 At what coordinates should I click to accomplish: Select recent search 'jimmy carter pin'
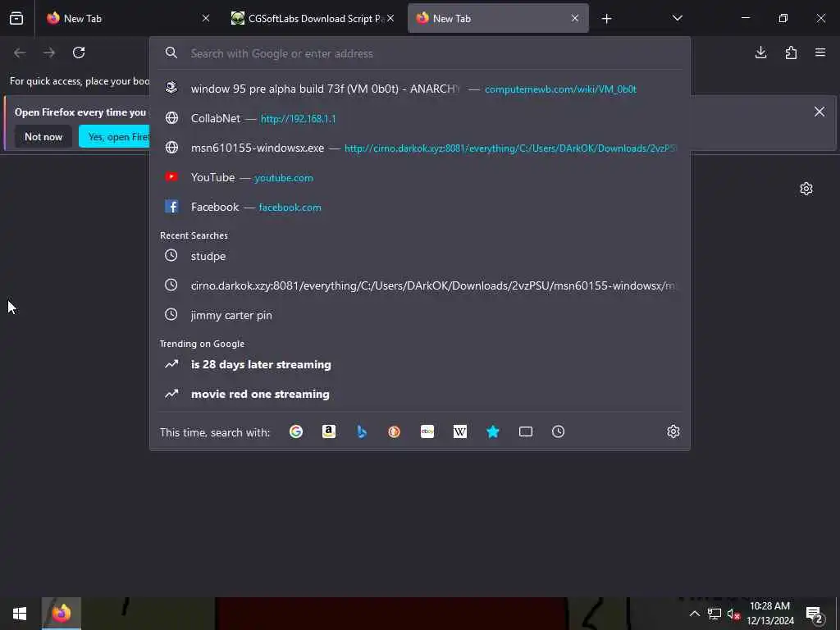pos(419,315)
